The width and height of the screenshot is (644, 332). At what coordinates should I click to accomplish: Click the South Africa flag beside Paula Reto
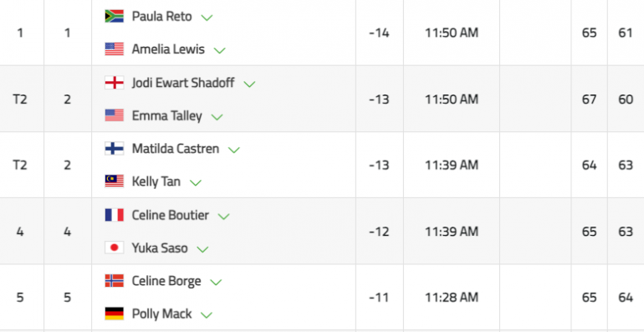(115, 16)
